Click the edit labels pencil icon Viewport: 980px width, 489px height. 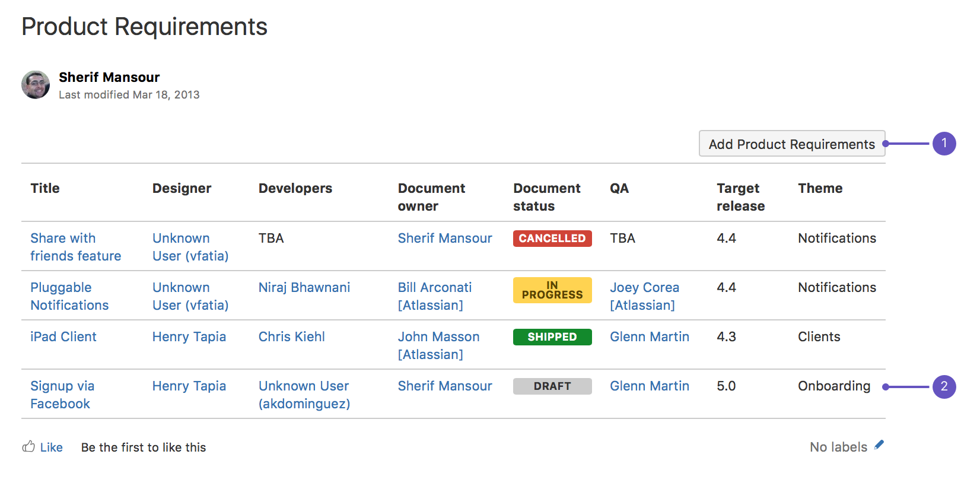[x=879, y=445]
